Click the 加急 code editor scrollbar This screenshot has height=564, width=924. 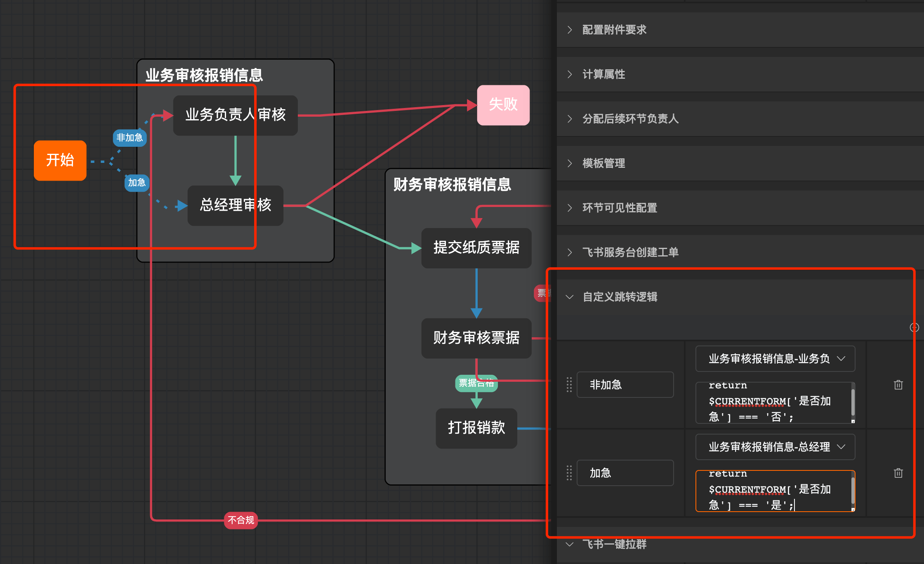853,491
